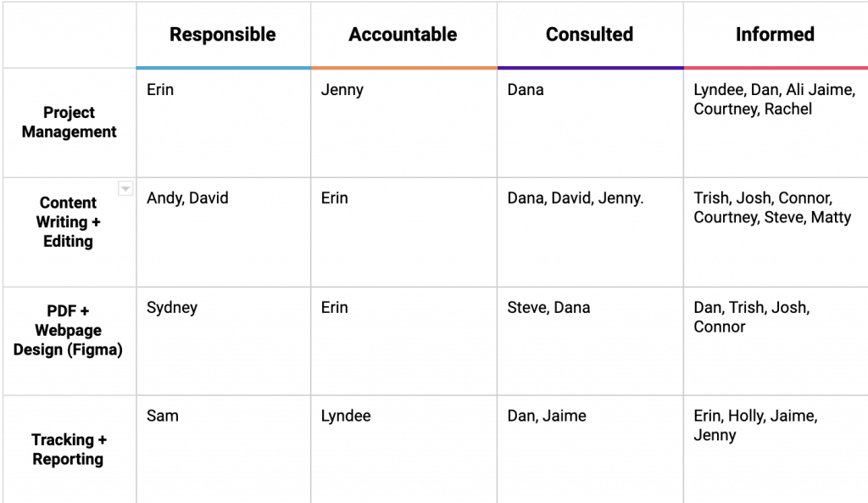The image size is (868, 503).
Task: Select the cell with Erin, Holly, Jaime, Jenny
Action: pyautogui.click(x=776, y=450)
